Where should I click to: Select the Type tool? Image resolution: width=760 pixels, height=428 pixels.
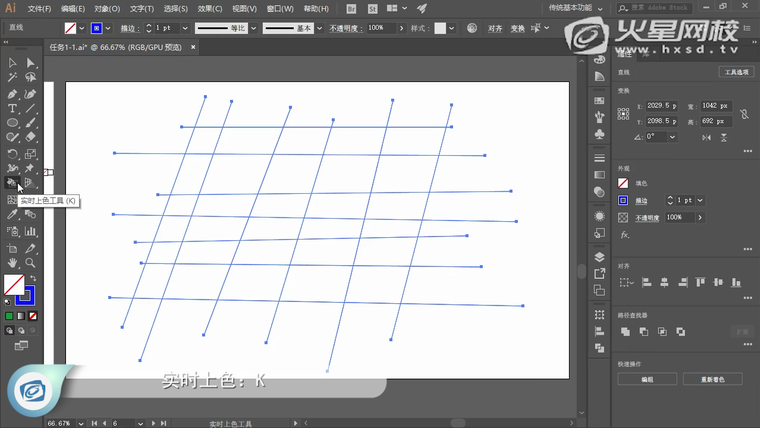12,108
